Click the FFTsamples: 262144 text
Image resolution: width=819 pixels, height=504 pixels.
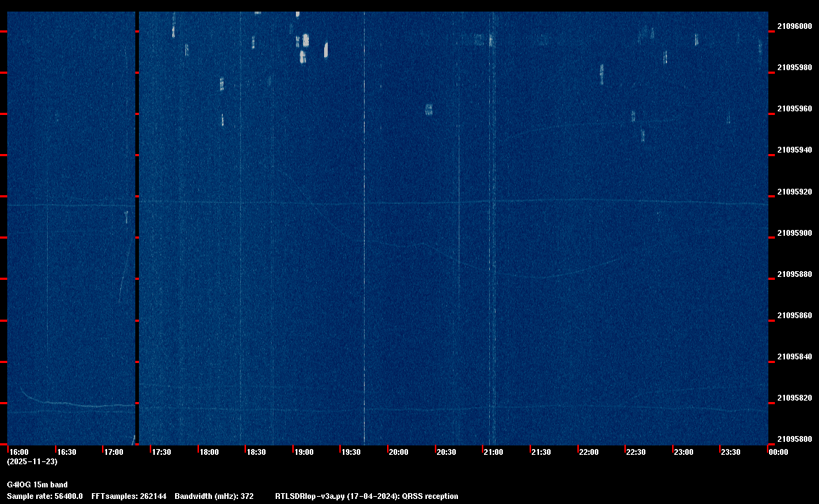129,496
